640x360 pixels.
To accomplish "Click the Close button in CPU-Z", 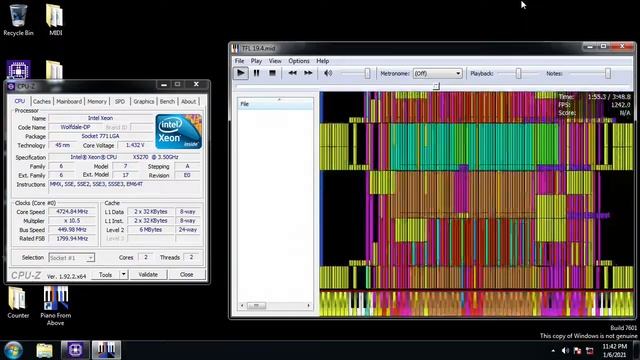I will click(187, 275).
